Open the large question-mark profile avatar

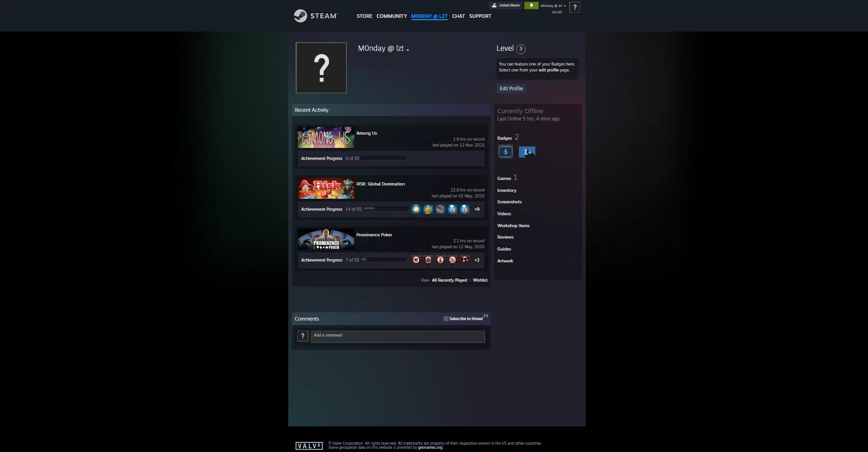pyautogui.click(x=321, y=68)
